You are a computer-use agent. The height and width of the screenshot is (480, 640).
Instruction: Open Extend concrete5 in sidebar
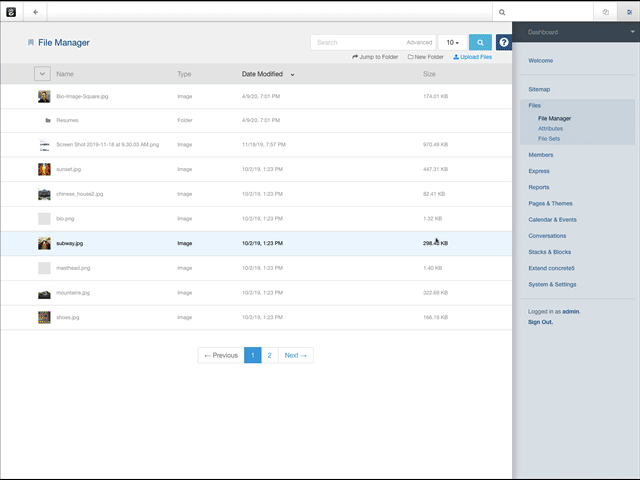click(551, 268)
